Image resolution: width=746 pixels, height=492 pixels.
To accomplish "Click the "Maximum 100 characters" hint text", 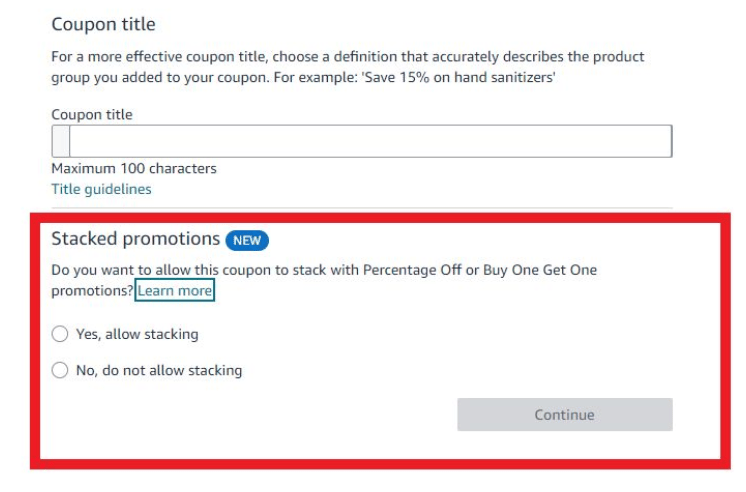I will 134,168.
